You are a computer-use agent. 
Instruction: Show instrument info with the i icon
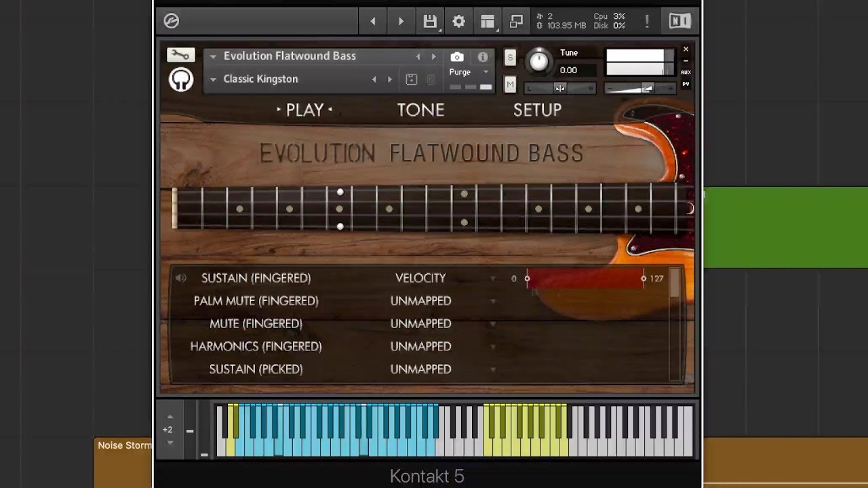pyautogui.click(x=483, y=57)
